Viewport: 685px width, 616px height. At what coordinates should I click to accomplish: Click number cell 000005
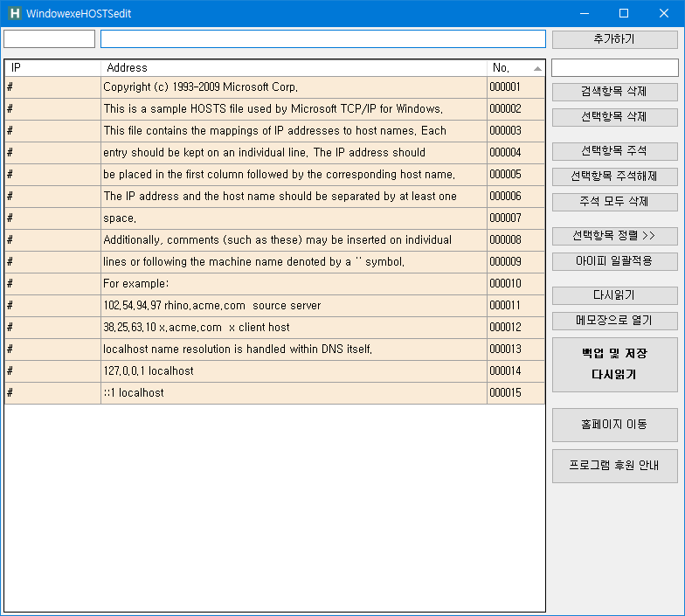coord(515,175)
